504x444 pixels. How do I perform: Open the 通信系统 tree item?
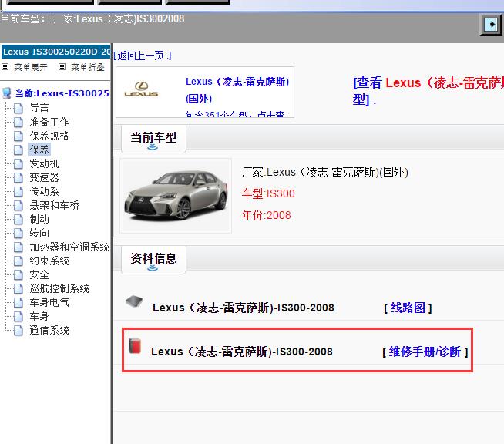pos(49,330)
